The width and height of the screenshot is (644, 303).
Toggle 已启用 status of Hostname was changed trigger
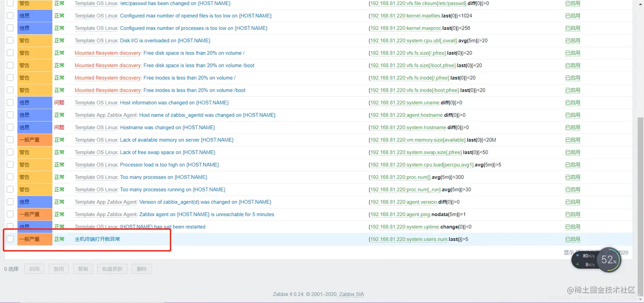pos(572,127)
